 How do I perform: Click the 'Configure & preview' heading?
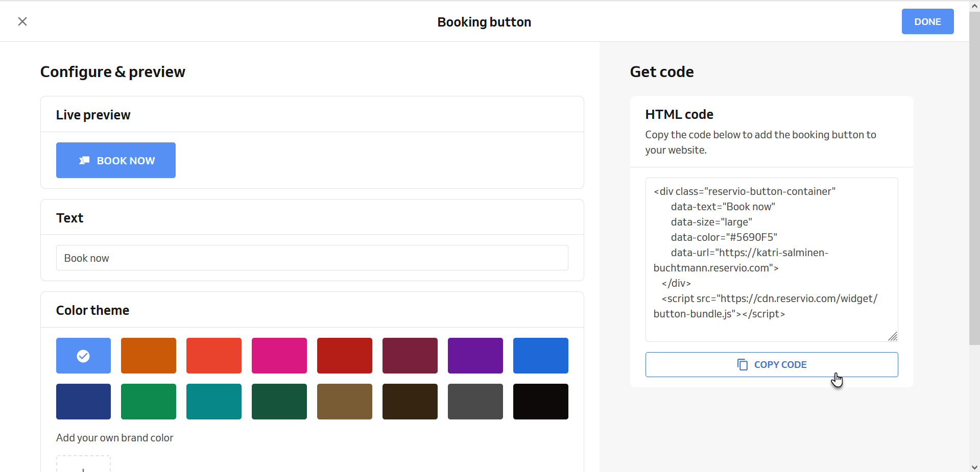point(113,72)
